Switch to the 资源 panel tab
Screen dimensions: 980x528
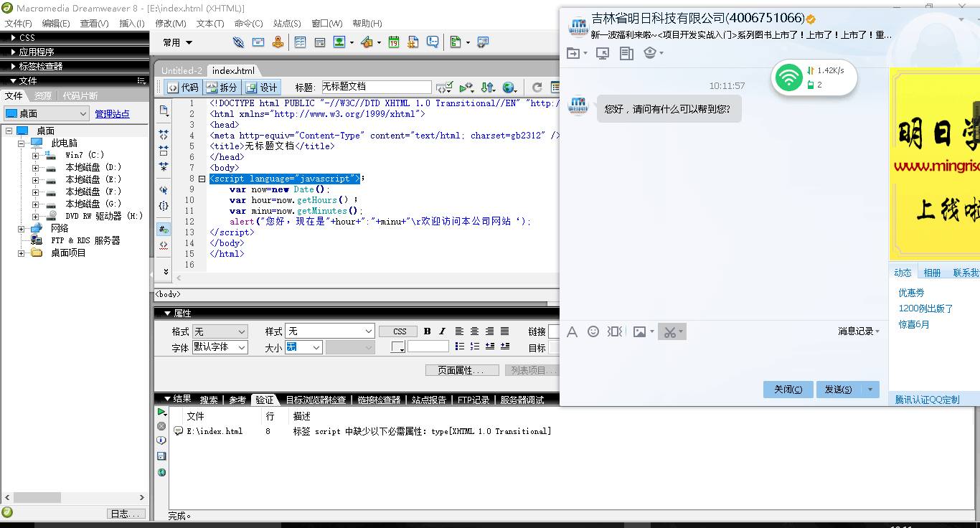coord(43,96)
